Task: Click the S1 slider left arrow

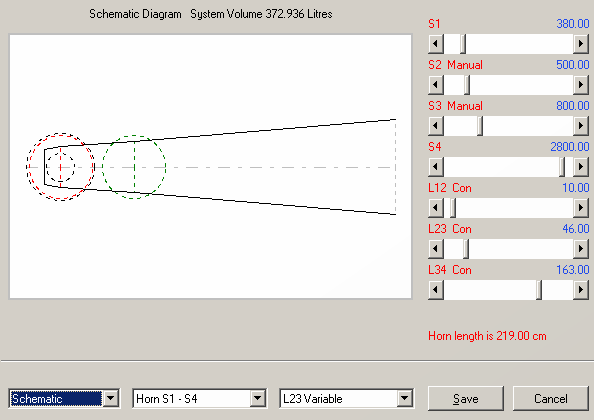Action: coord(436,44)
